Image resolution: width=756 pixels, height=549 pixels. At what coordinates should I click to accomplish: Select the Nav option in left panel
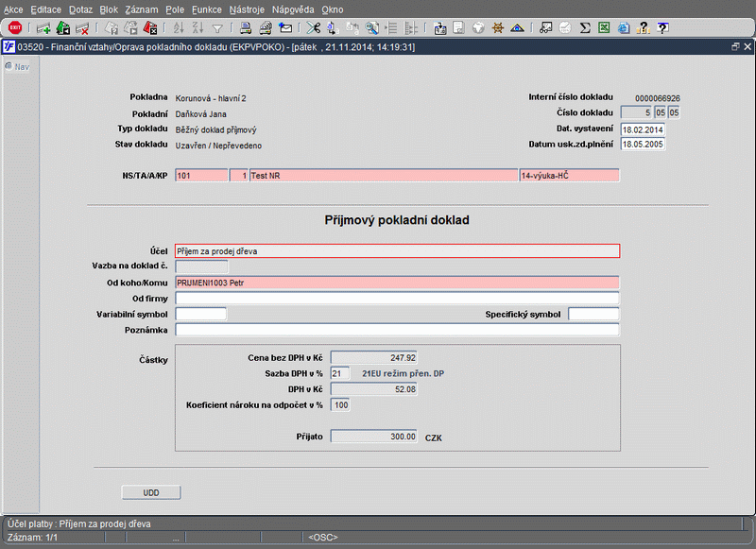tap(17, 66)
